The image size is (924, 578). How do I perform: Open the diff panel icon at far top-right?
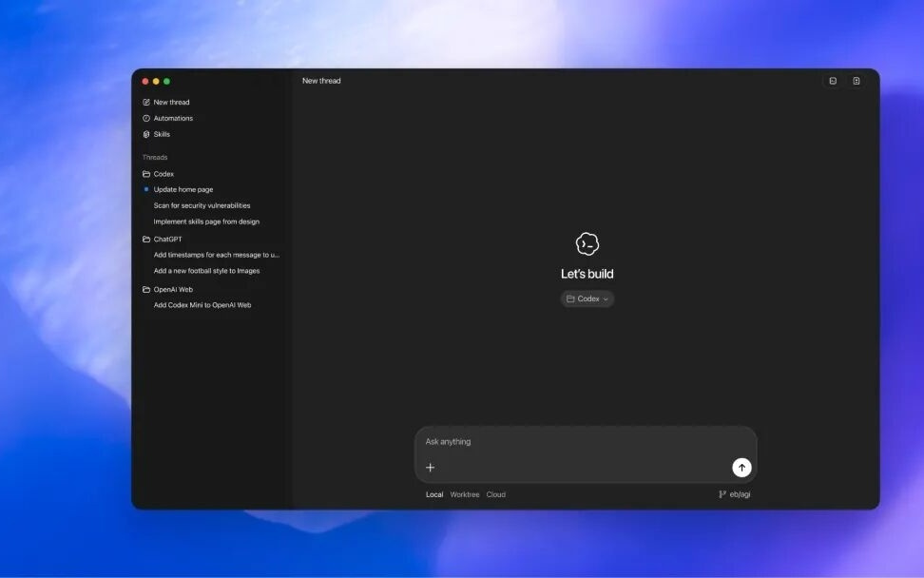[857, 81]
